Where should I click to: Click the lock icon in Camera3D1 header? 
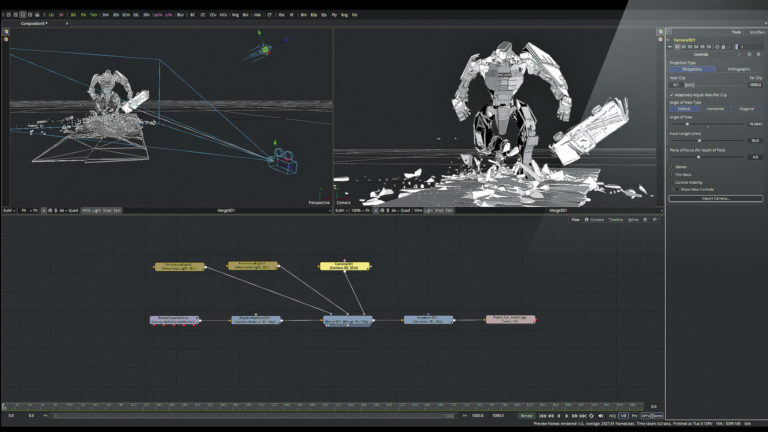[723, 47]
